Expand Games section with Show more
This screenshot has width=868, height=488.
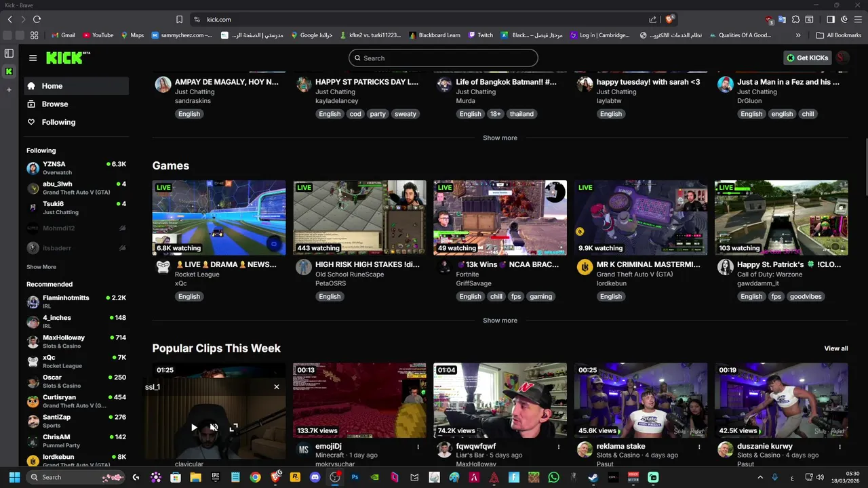click(x=500, y=320)
